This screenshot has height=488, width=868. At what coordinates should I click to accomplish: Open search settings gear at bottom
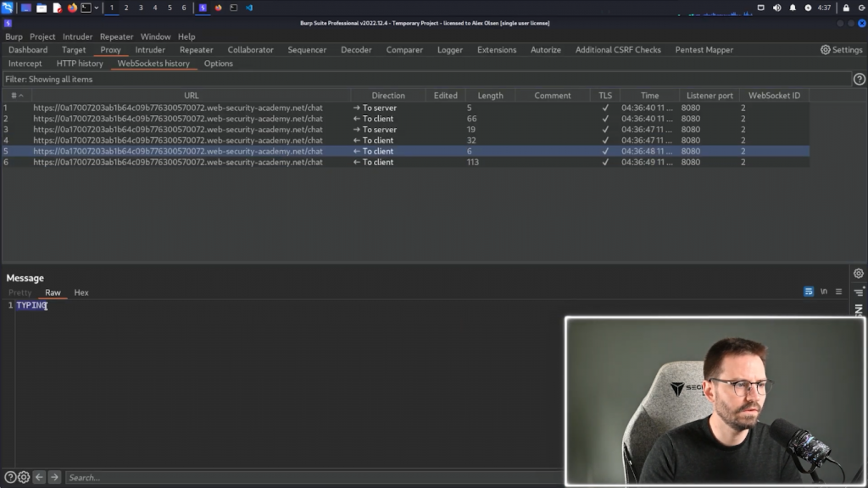pyautogui.click(x=24, y=477)
